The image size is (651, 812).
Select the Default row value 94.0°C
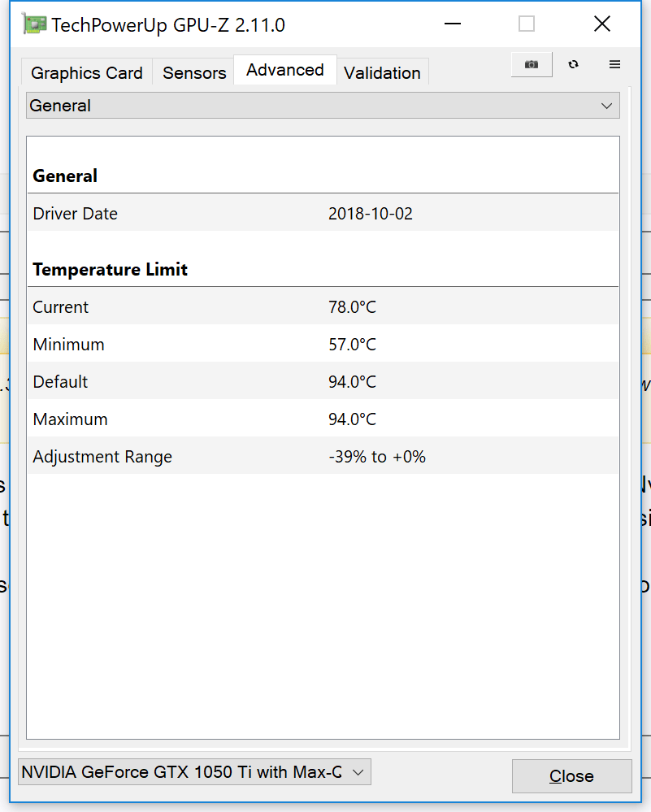click(352, 382)
